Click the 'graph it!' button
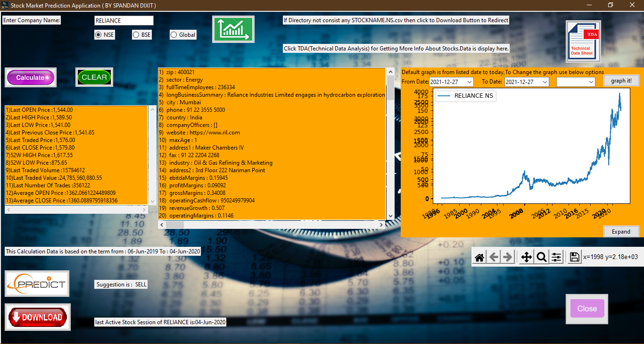 coord(621,81)
